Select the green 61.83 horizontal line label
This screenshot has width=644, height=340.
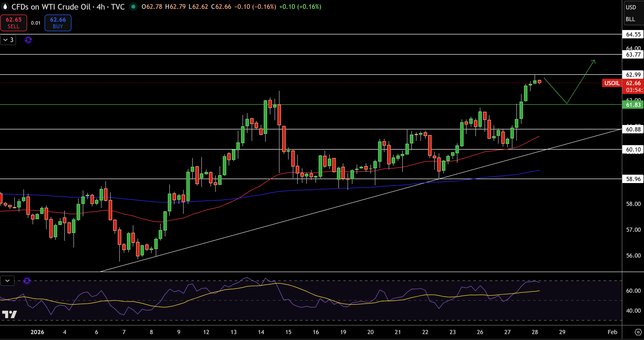click(633, 105)
